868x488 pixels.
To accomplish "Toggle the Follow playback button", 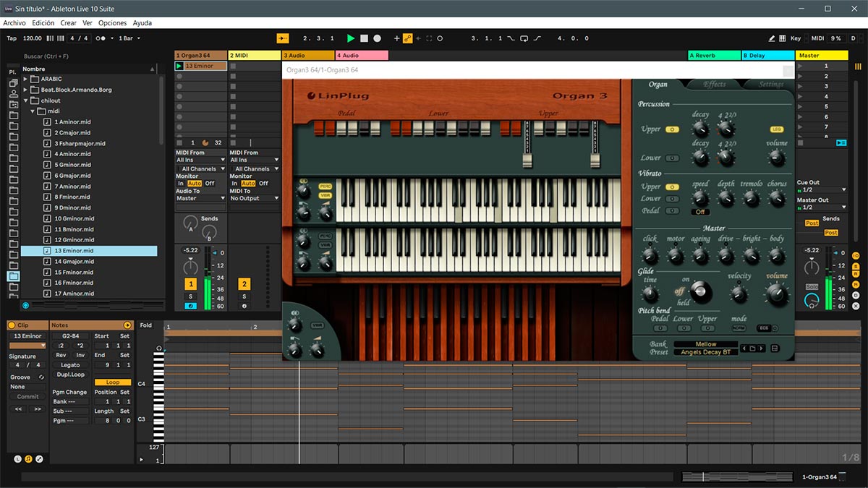I will [x=283, y=38].
